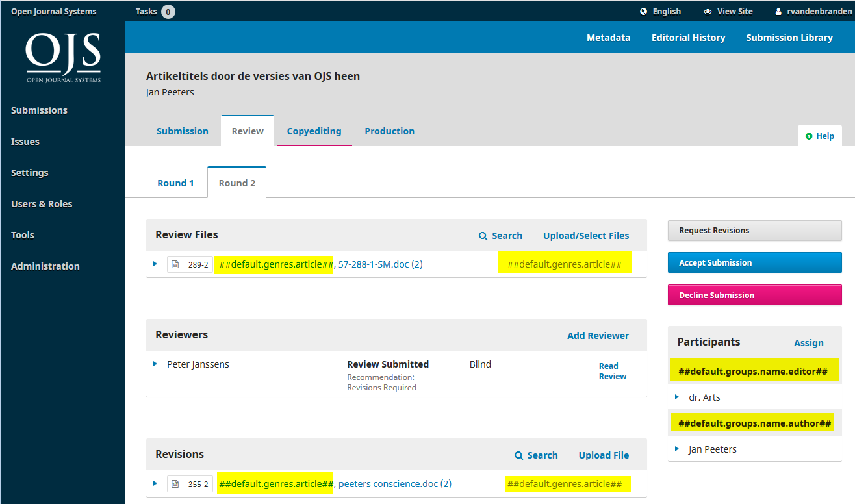Click the Help button
Screen dimensions: 855x504
(x=820, y=136)
